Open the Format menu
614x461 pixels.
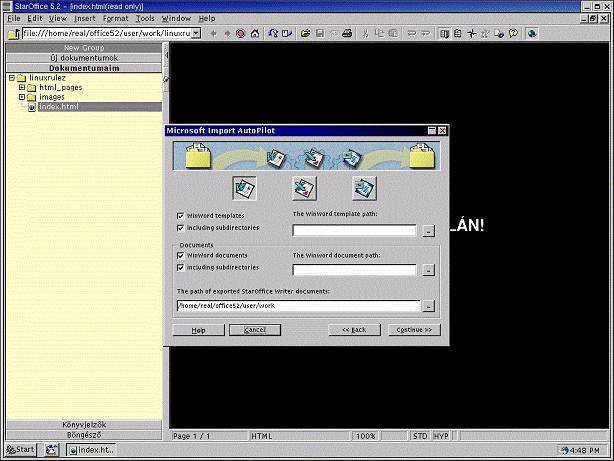[x=115, y=18]
